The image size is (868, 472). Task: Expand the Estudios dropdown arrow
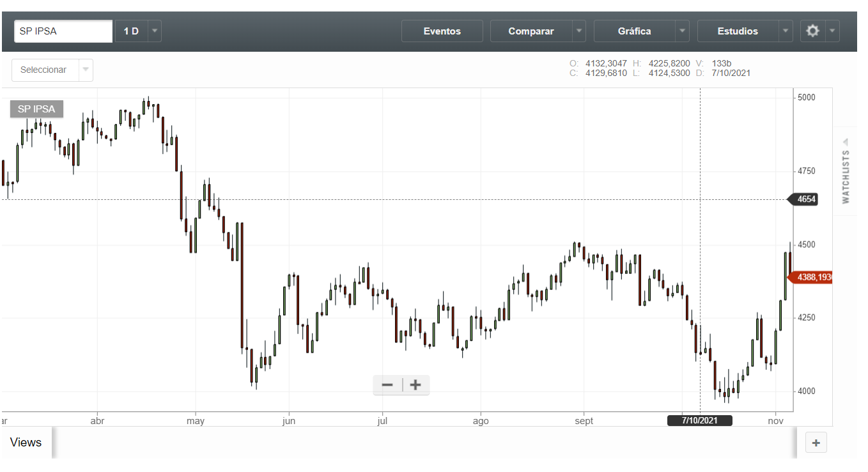[786, 31]
